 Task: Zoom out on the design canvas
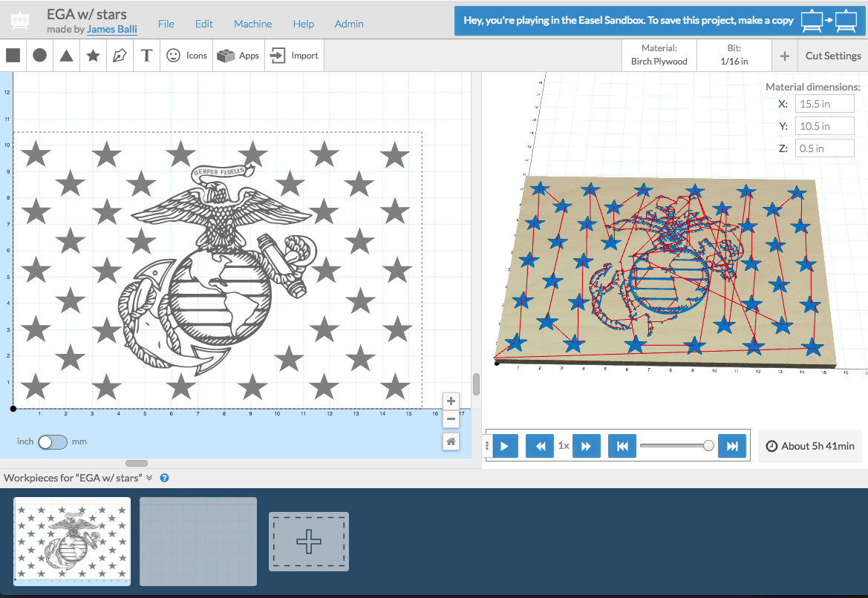tap(451, 418)
